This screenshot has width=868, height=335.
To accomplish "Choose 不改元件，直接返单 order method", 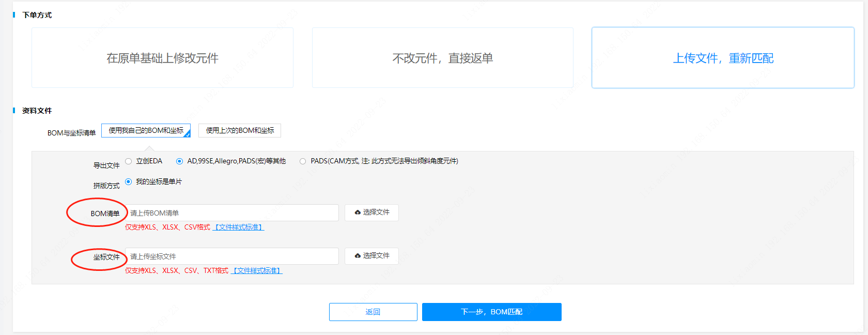I will [x=442, y=58].
